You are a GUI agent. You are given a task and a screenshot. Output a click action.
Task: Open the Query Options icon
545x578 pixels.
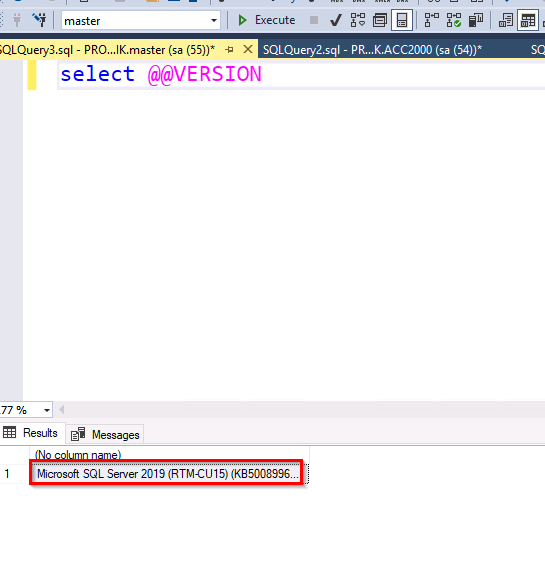380,20
